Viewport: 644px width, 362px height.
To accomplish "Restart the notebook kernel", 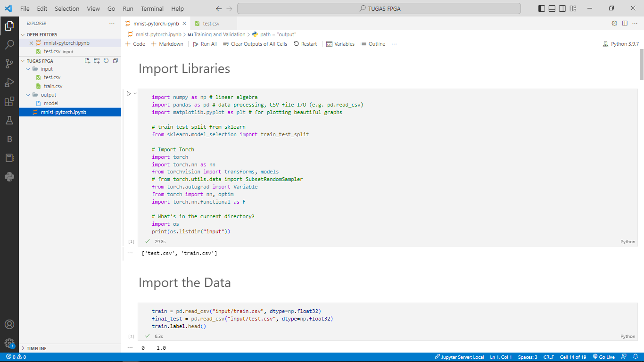I will point(305,44).
